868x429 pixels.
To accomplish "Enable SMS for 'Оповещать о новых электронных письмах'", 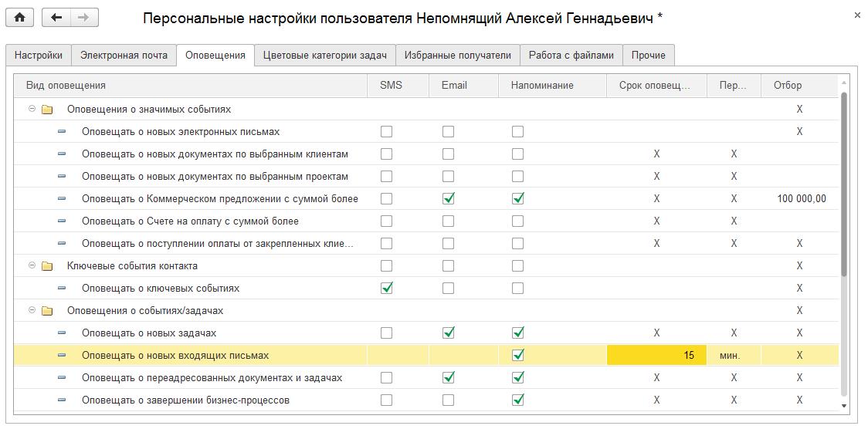I will click(x=386, y=132).
